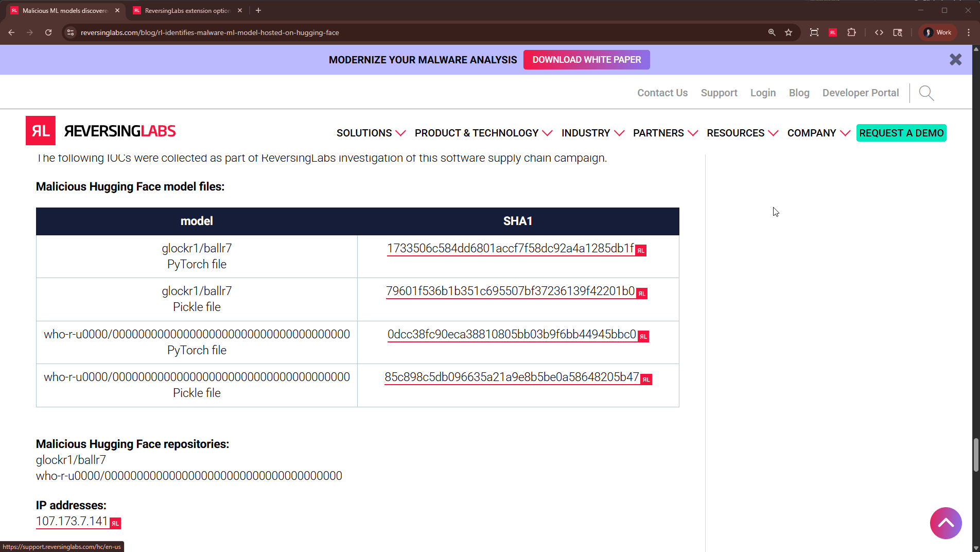This screenshot has height=552, width=980.
Task: Close the Malicious ML models tab
Action: click(x=117, y=10)
